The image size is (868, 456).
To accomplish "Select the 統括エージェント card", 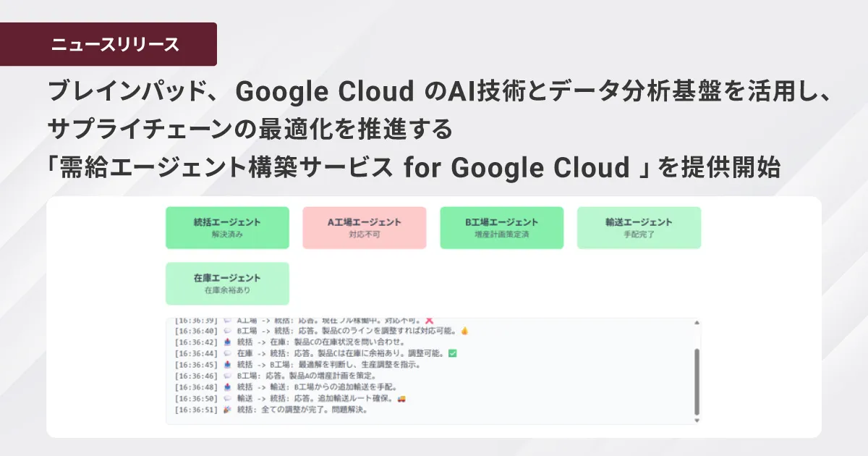I will pyautogui.click(x=227, y=227).
